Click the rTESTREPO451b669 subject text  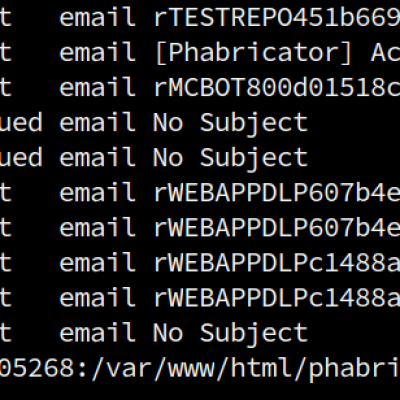click(277, 17)
